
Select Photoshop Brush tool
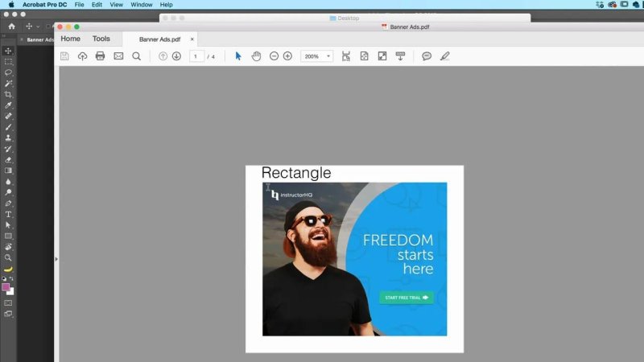pos(8,127)
